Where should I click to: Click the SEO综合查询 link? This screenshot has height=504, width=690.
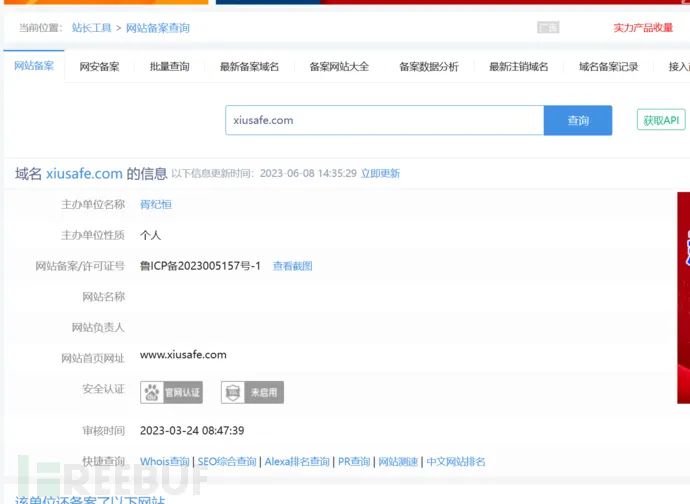(227, 462)
